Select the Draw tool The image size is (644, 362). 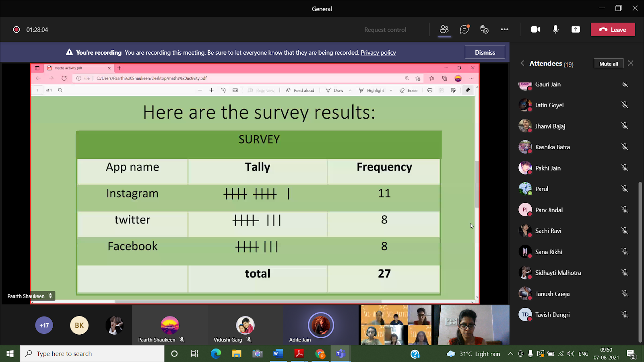pyautogui.click(x=335, y=90)
